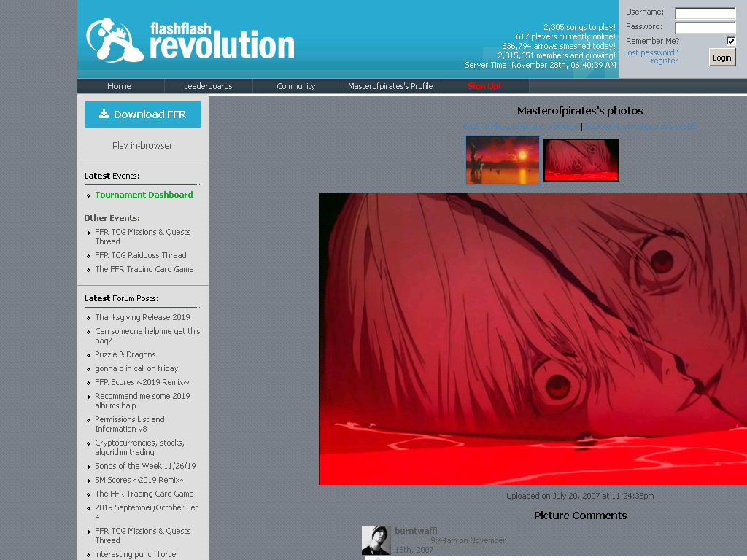
Task: Open 'gonna b in cali on friday' post
Action: click(136, 368)
